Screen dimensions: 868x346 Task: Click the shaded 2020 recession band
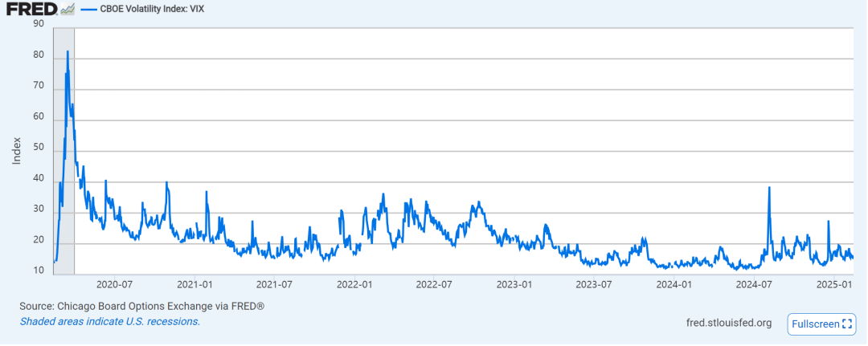(x=63, y=150)
